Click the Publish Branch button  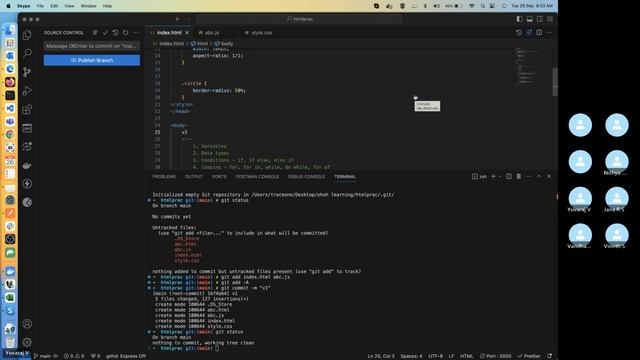tap(92, 60)
